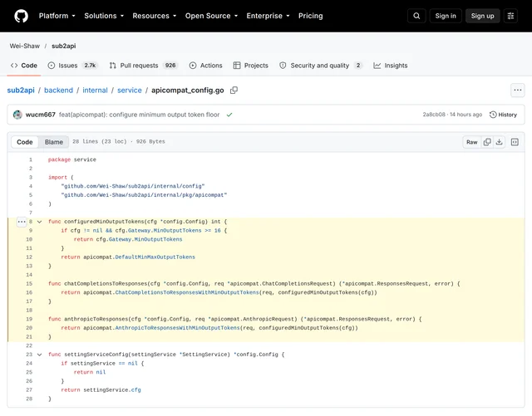Go to service folder in breadcrumb

130,91
